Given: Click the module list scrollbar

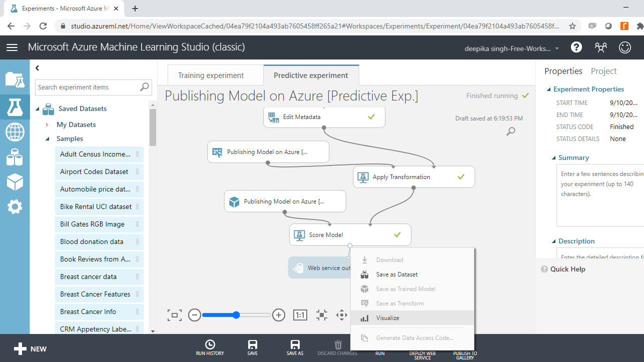Looking at the screenshot, I should click(153, 127).
